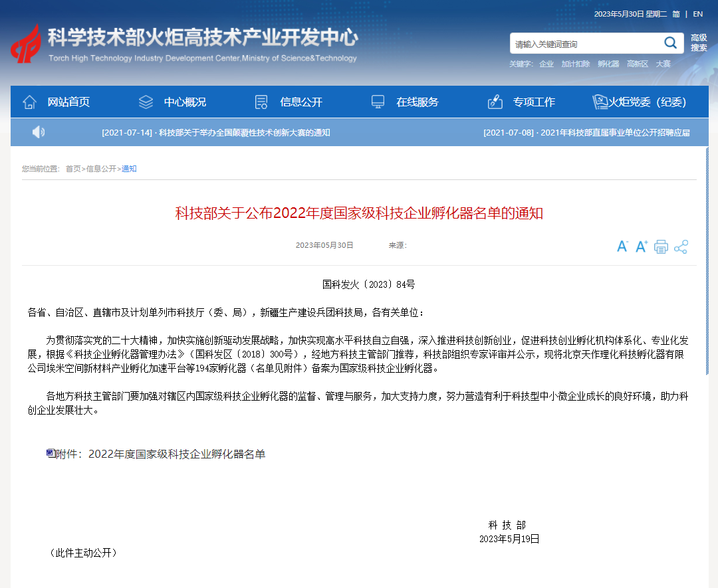Click the text (此件主动公开)
The image size is (718, 588).
pos(83,553)
